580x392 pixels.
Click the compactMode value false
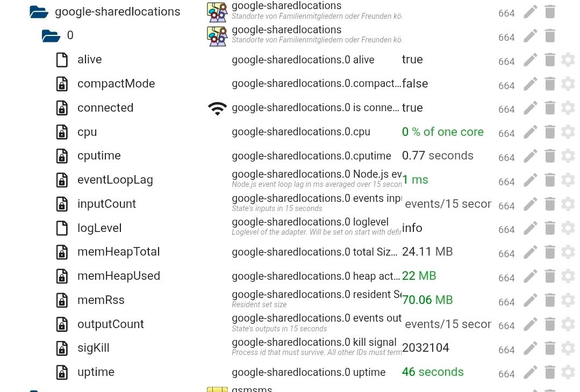[x=415, y=84]
